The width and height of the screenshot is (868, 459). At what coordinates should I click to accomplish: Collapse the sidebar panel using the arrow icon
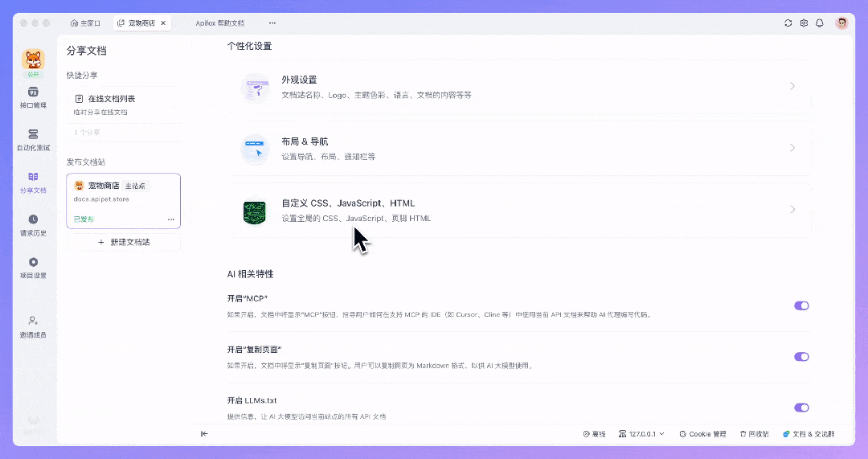click(x=204, y=433)
